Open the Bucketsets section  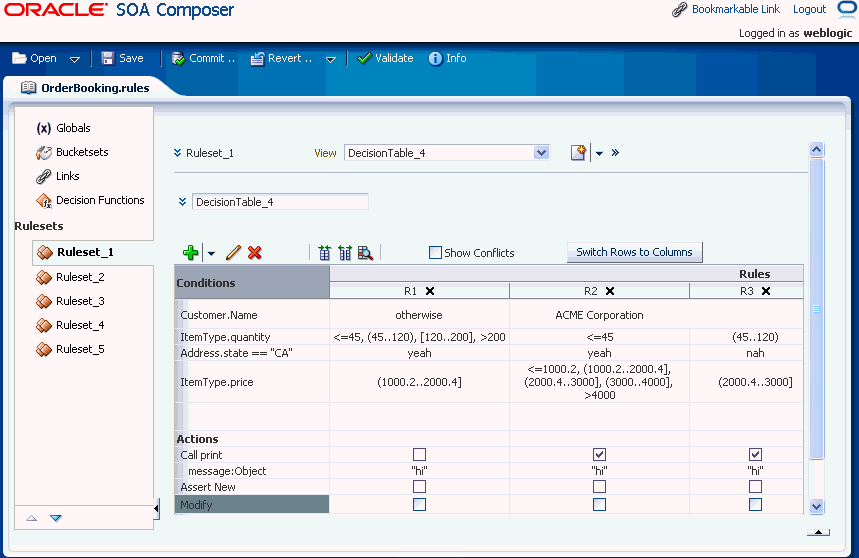pyautogui.click(x=72, y=152)
